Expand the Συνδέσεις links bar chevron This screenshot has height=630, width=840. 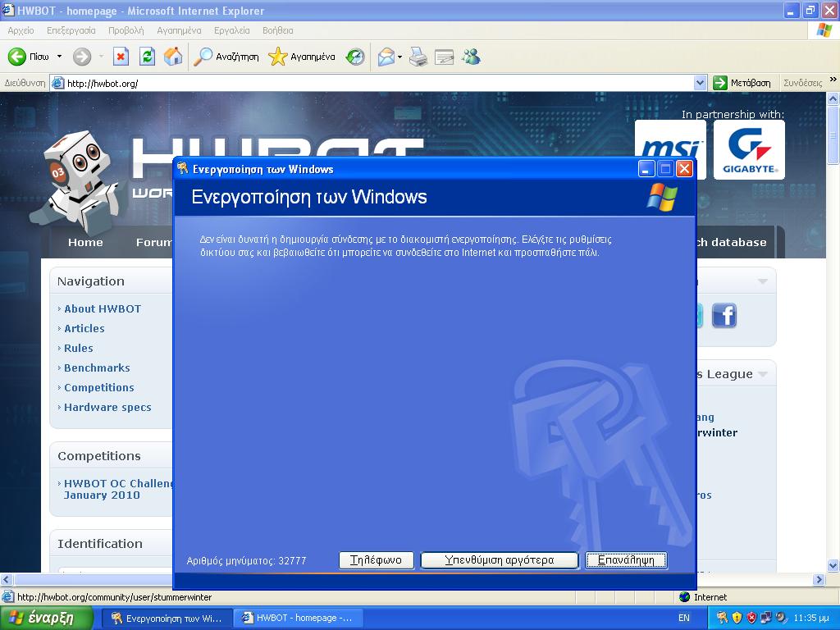click(833, 80)
